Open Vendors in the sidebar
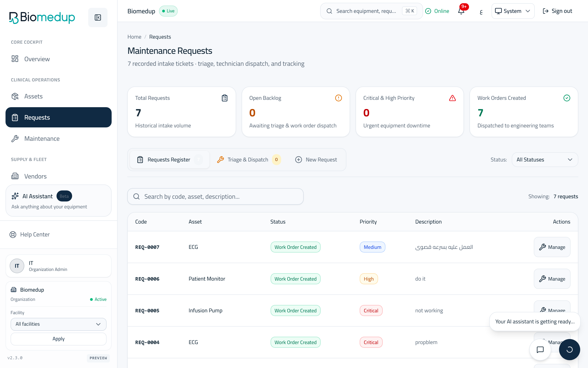 59,176
